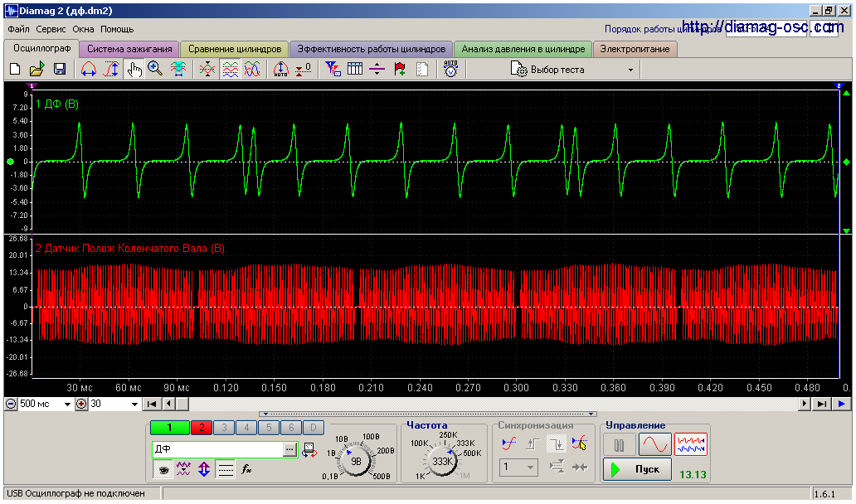Image resolution: width=856 pixels, height=504 pixels.
Task: Open the sync channel dropdown showing 1
Action: [x=518, y=468]
